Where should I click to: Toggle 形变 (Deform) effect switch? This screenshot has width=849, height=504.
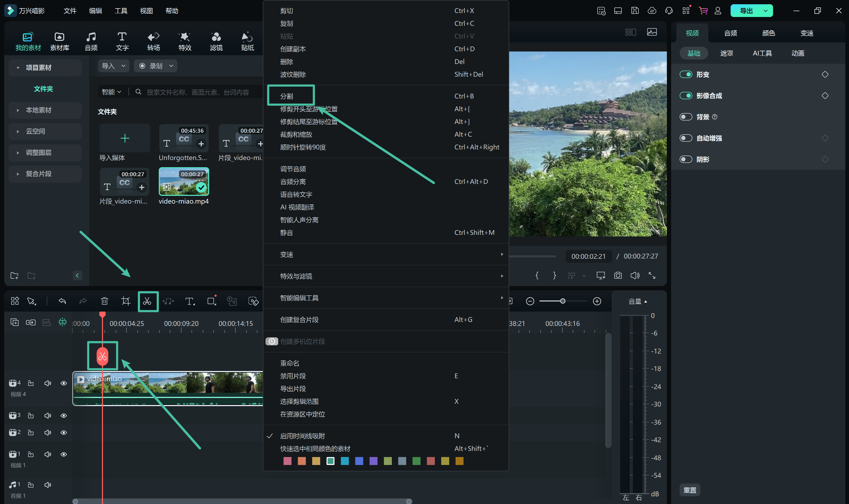(x=685, y=74)
